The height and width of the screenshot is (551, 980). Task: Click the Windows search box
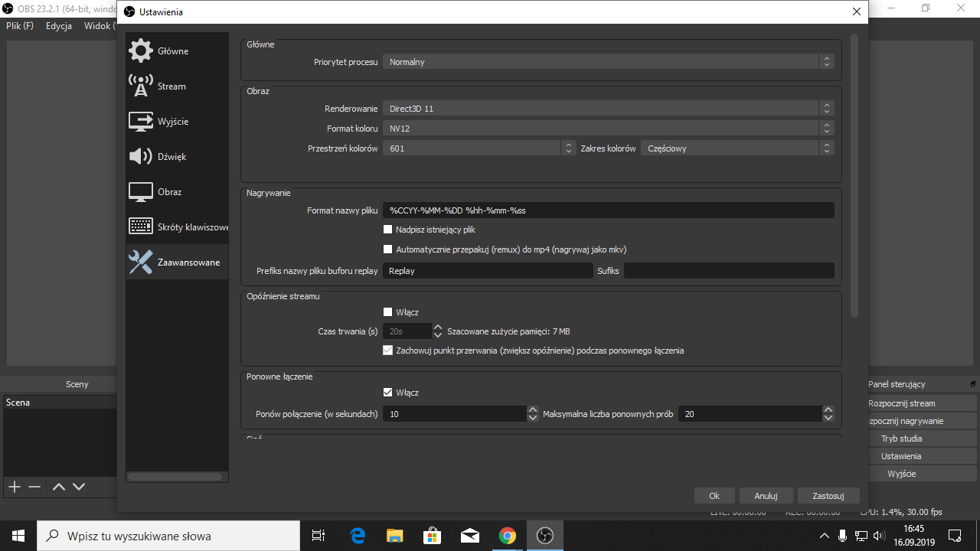[168, 536]
